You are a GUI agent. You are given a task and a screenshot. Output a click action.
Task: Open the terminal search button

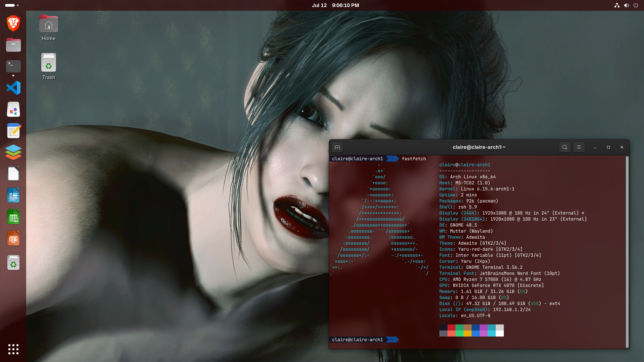(565, 147)
